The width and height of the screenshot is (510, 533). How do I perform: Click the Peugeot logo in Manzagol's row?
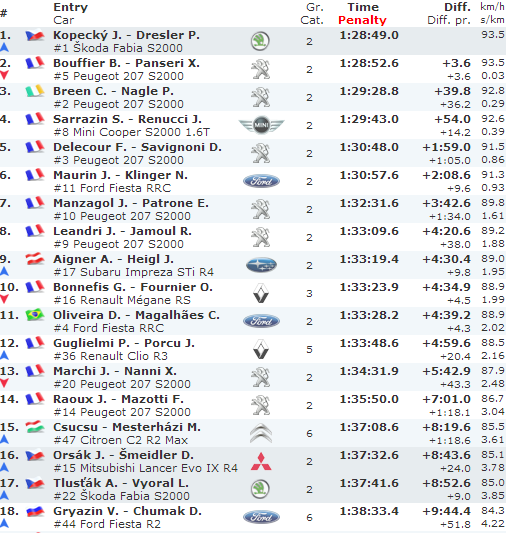pyautogui.click(x=260, y=209)
